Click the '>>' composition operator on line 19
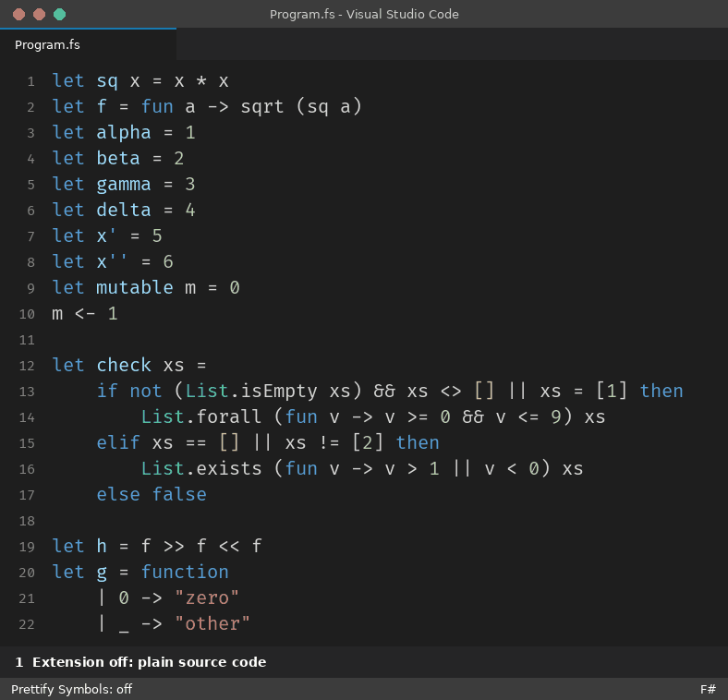Screen dimensions: 728x700 (x=174, y=547)
